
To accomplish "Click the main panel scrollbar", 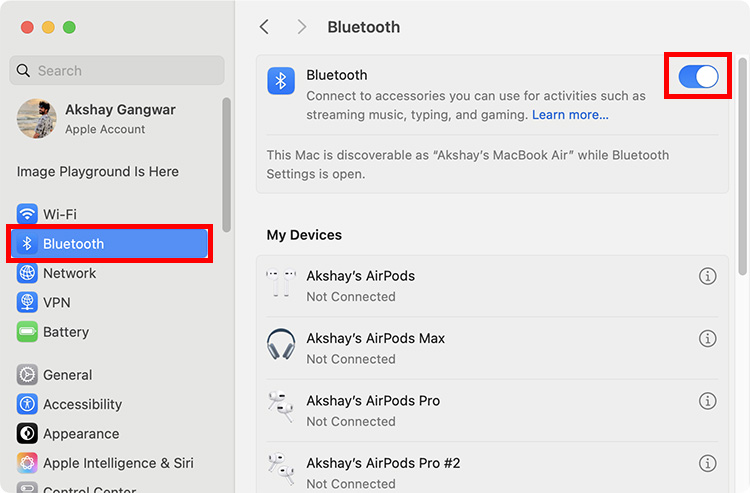I will pyautogui.click(x=742, y=166).
